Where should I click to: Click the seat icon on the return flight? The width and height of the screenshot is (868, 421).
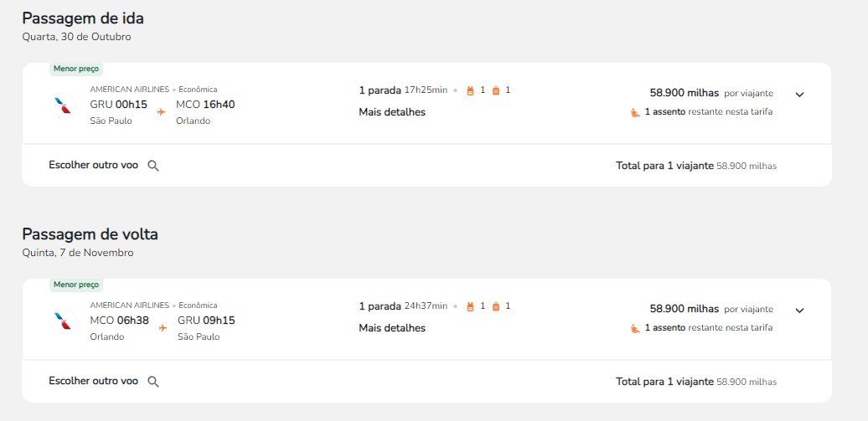pos(635,328)
